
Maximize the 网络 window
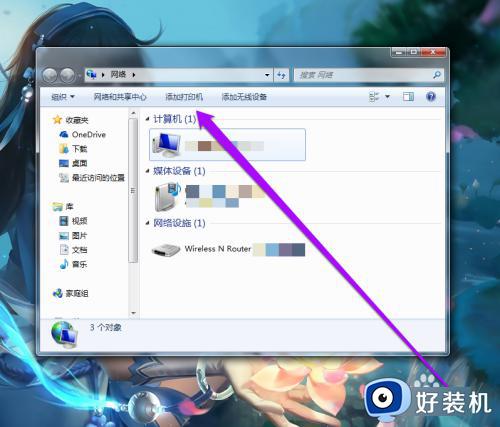414,52
